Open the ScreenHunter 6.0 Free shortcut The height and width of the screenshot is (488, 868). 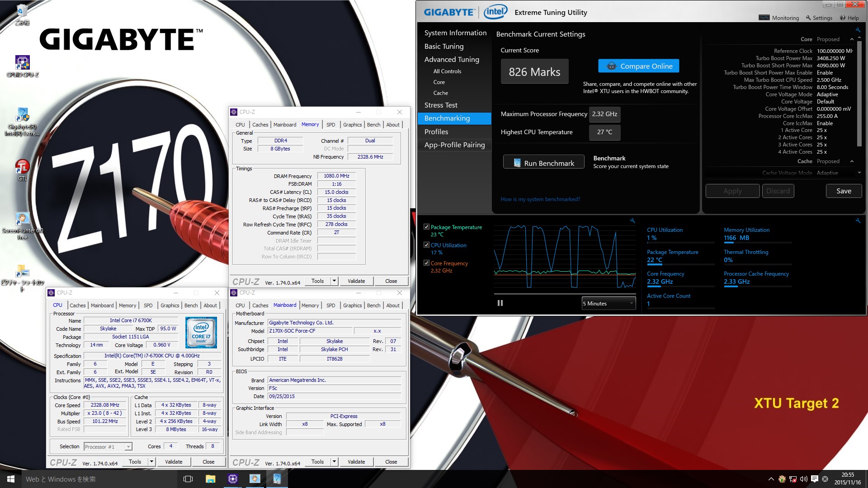pos(22,225)
